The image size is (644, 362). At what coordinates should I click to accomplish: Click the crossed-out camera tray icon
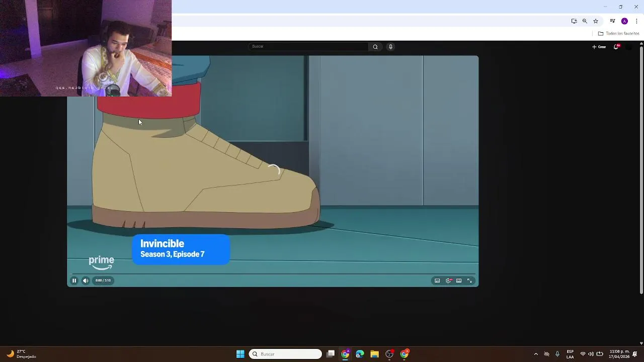tap(546, 354)
